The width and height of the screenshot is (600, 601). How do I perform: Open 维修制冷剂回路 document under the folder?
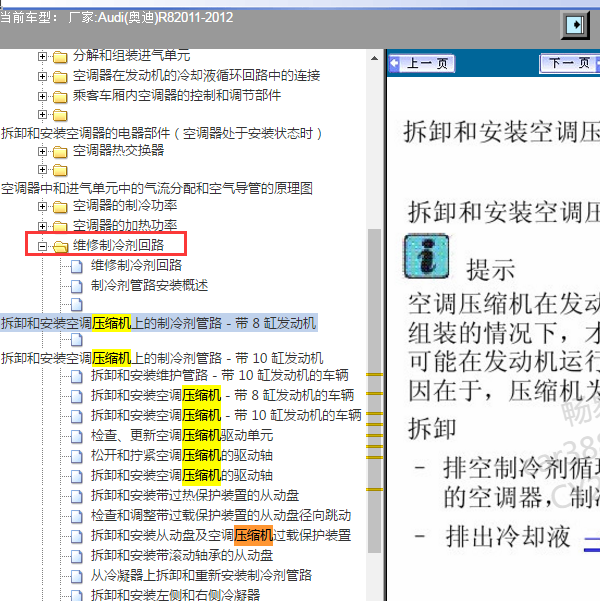136,265
